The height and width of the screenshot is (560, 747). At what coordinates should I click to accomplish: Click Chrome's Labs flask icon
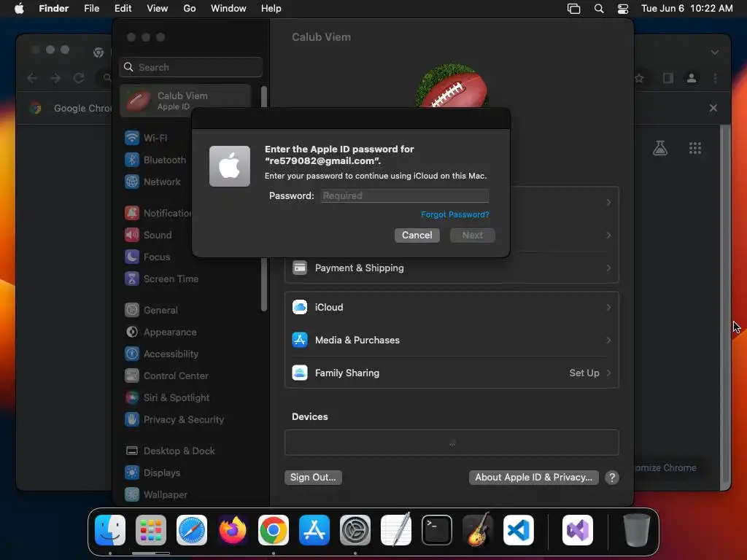coord(659,148)
